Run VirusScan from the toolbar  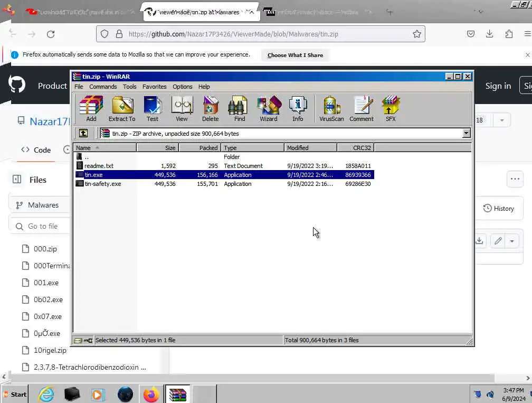coord(331,109)
